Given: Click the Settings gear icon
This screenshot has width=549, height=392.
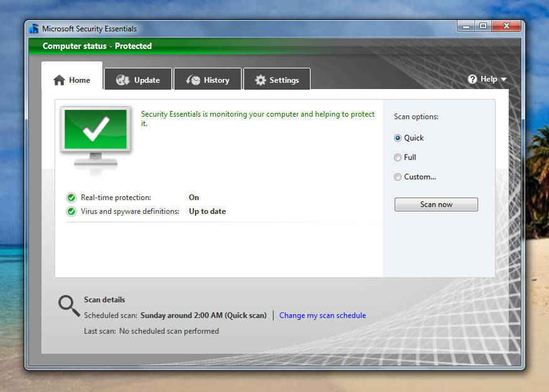Looking at the screenshot, I should coord(260,79).
